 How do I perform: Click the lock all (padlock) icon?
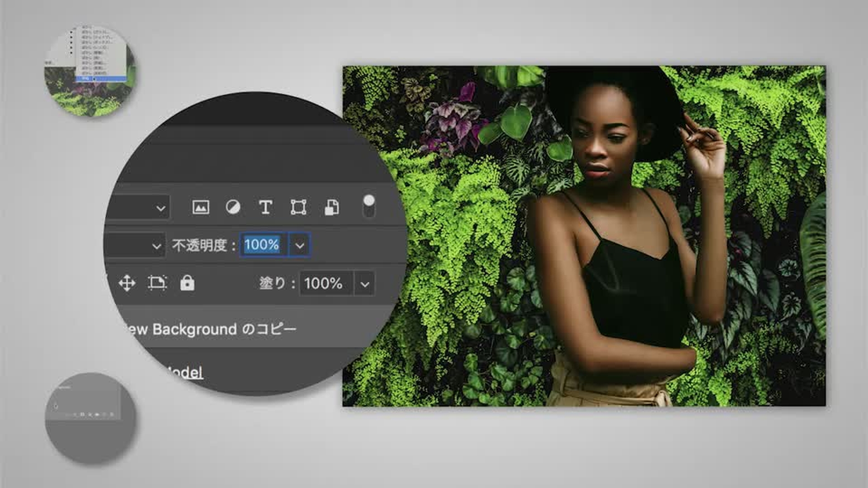point(187,283)
